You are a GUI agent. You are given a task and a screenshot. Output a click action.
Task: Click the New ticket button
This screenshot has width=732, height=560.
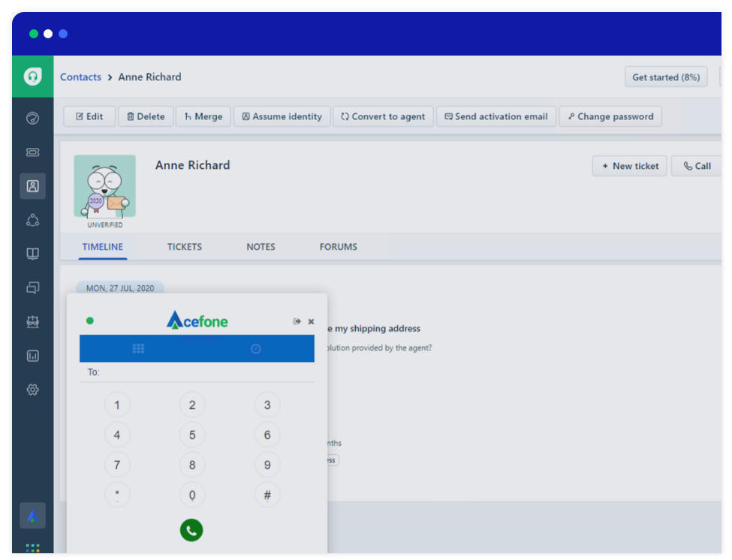[630, 166]
